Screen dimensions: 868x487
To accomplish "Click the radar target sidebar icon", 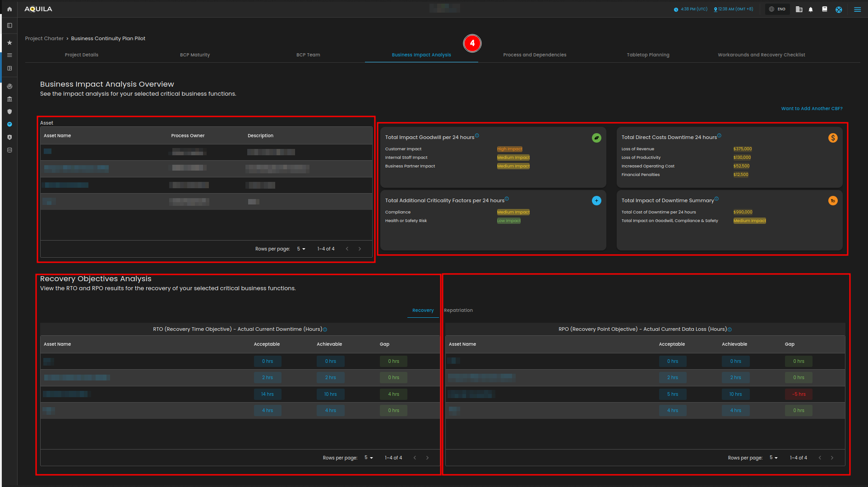I will [9, 86].
